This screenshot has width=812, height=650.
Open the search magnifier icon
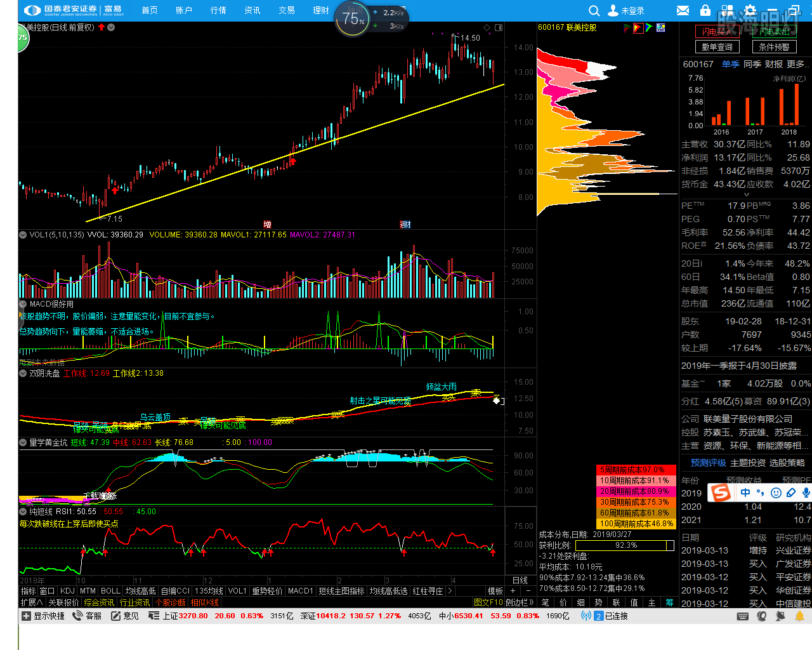click(x=594, y=11)
